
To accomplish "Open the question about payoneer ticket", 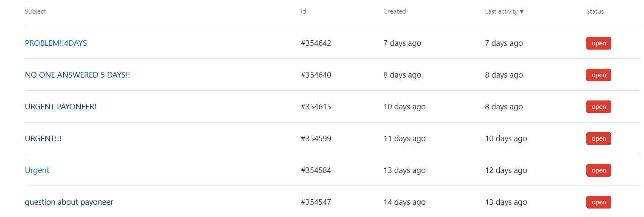I will point(69,202).
